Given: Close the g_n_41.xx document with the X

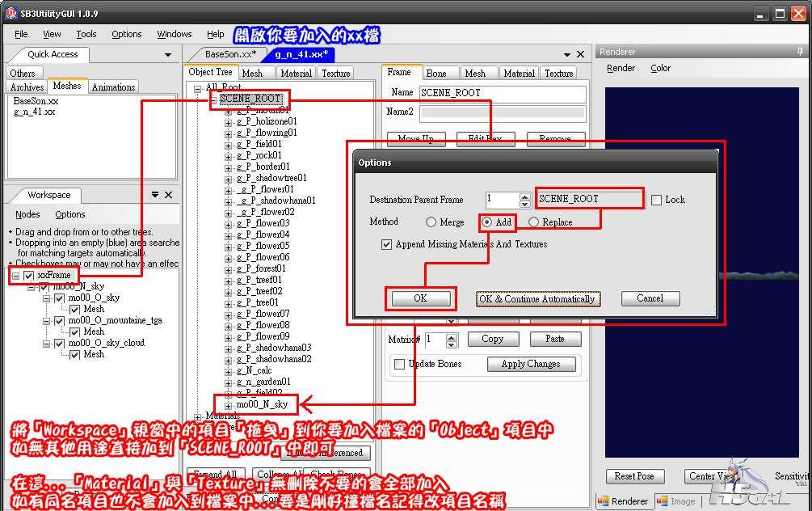Looking at the screenshot, I should coord(579,54).
